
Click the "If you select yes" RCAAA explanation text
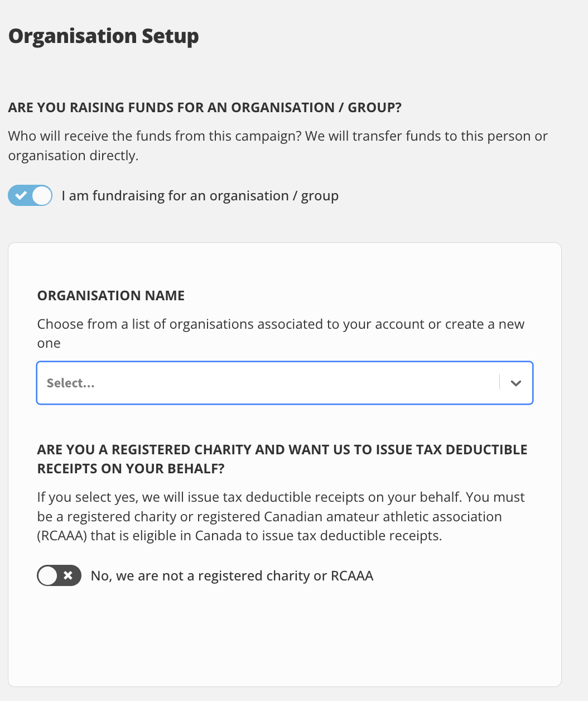coord(281,516)
